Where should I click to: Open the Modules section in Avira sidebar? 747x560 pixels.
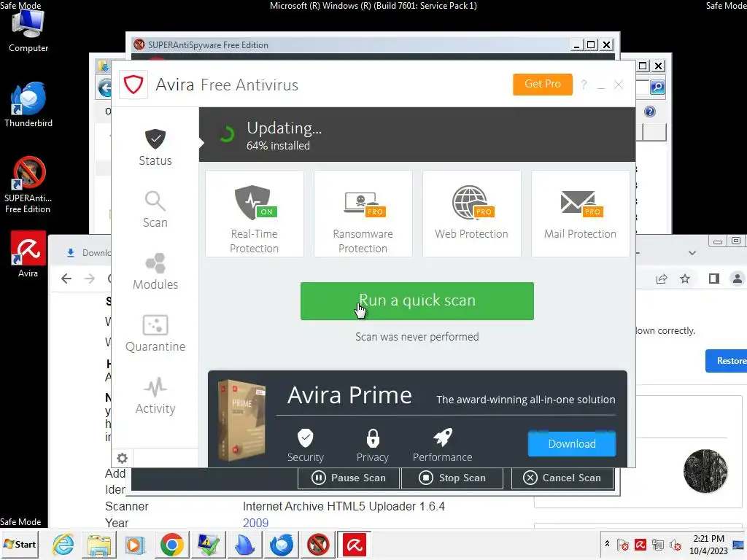pos(155,271)
